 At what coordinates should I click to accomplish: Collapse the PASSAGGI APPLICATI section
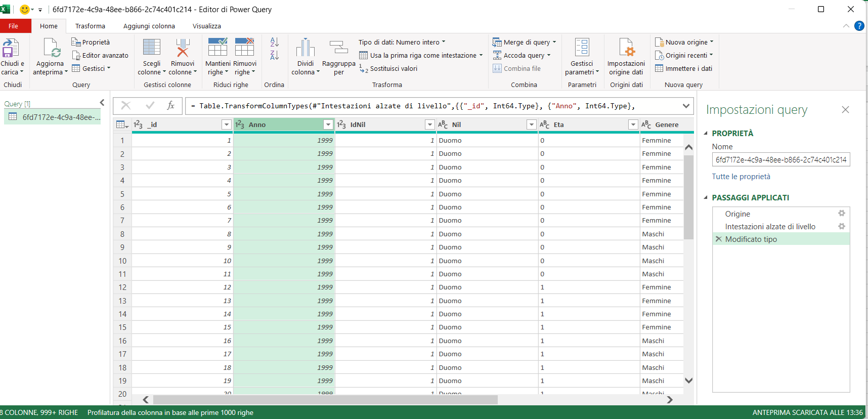(706, 198)
